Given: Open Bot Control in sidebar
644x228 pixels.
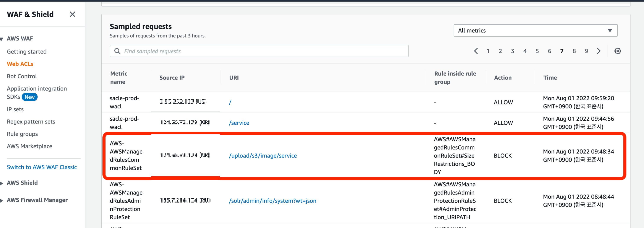Looking at the screenshot, I should (22, 76).
